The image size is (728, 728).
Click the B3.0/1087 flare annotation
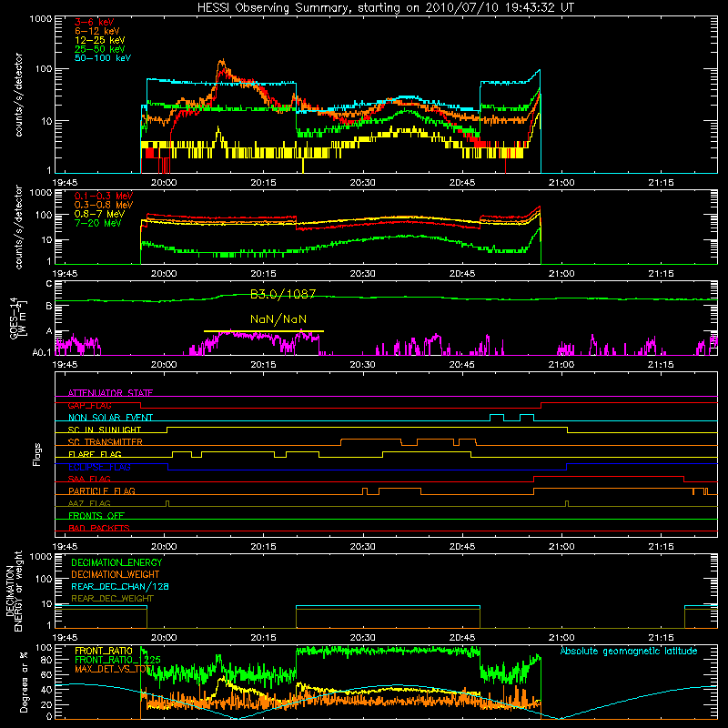283,294
